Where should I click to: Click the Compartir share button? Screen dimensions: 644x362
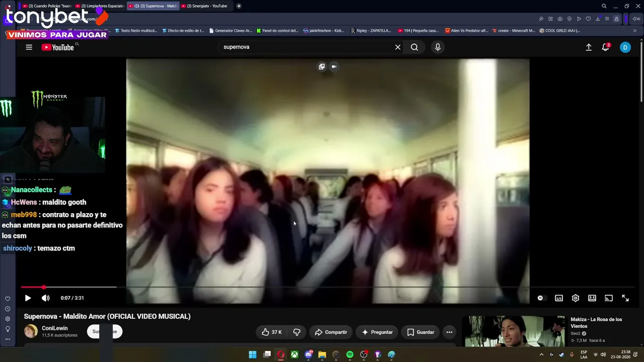click(331, 332)
